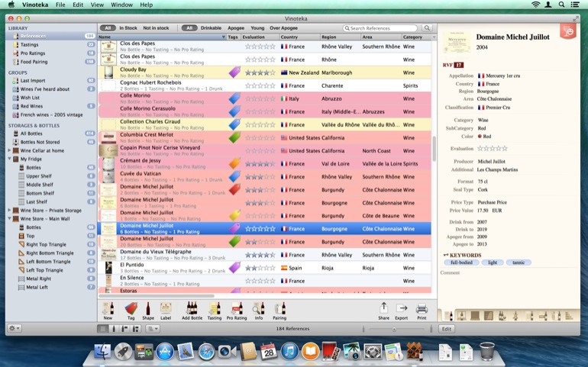Open the Vinoteka application menu
The image size is (588, 367).
pyautogui.click(x=35, y=5)
